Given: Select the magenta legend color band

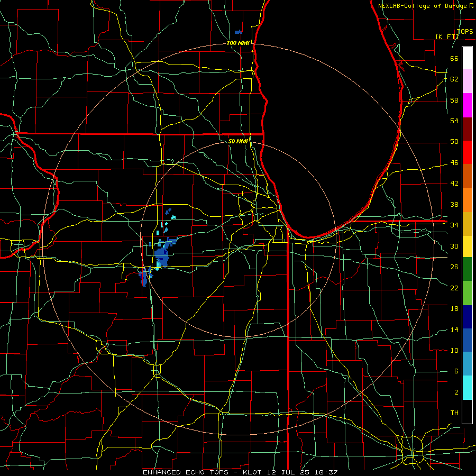Looking at the screenshot, I should (467, 105).
